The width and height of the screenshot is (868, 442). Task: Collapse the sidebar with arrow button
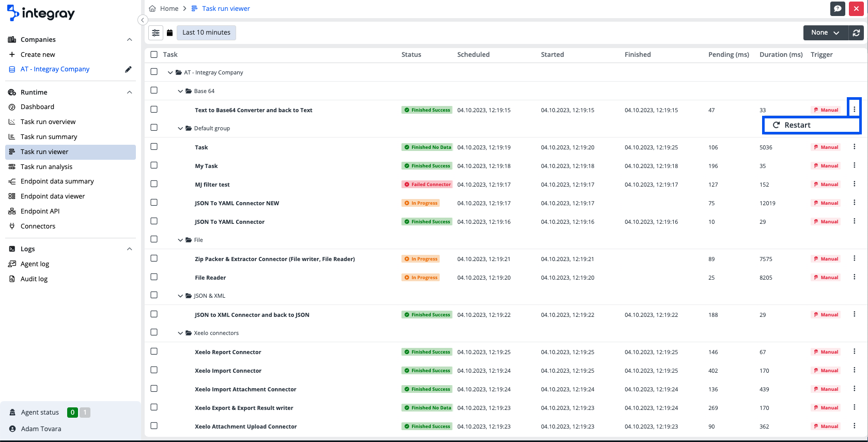coord(143,20)
